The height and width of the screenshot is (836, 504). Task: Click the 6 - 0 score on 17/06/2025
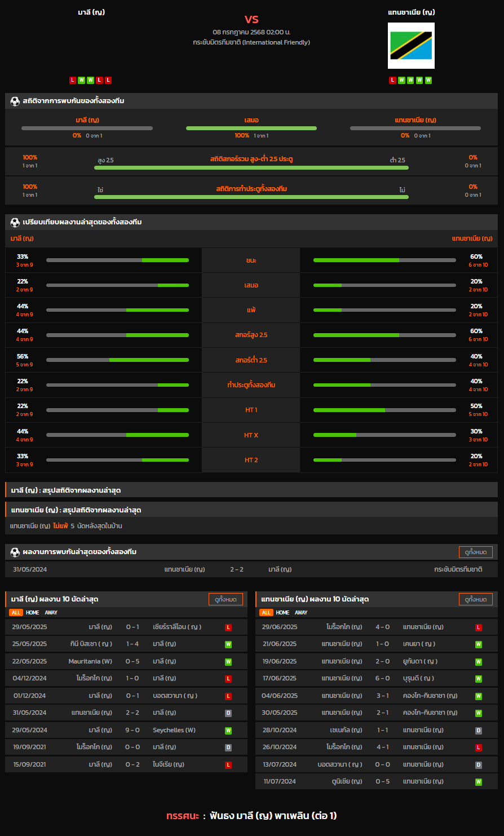coord(383,678)
